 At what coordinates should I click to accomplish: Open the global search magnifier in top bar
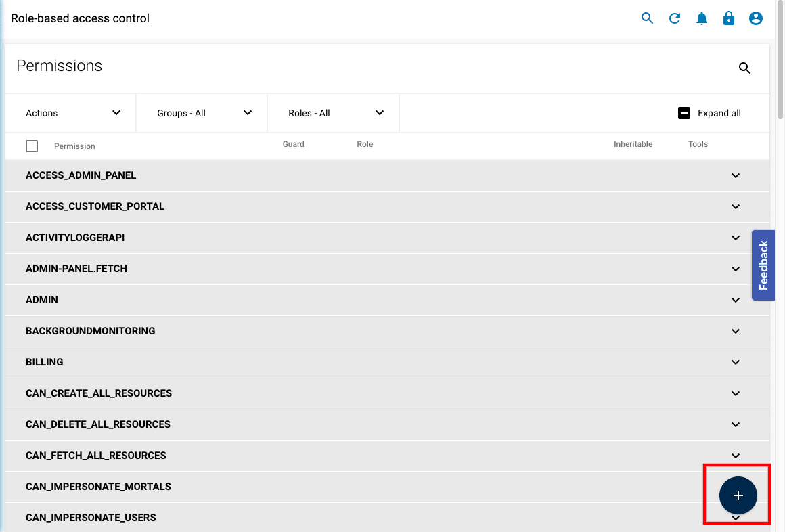pyautogui.click(x=647, y=18)
